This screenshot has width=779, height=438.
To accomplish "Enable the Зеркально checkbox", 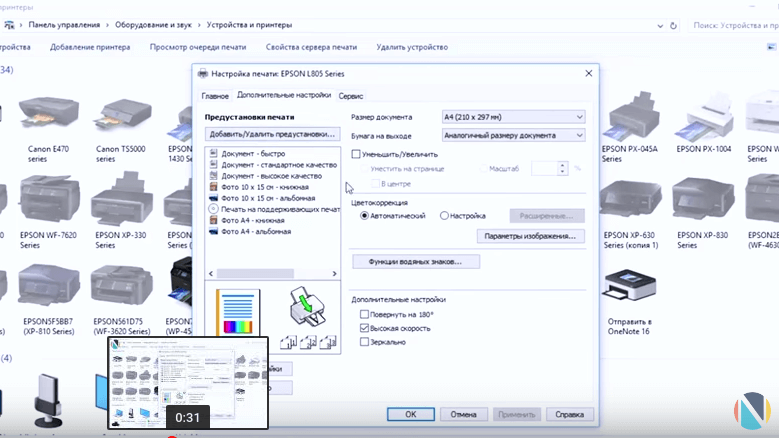I will (364, 342).
